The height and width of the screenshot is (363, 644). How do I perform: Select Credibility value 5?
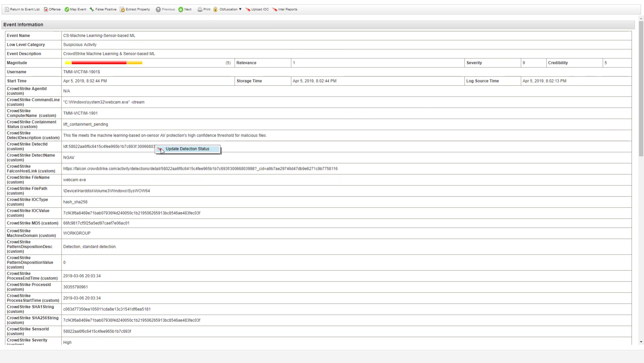coord(605,63)
